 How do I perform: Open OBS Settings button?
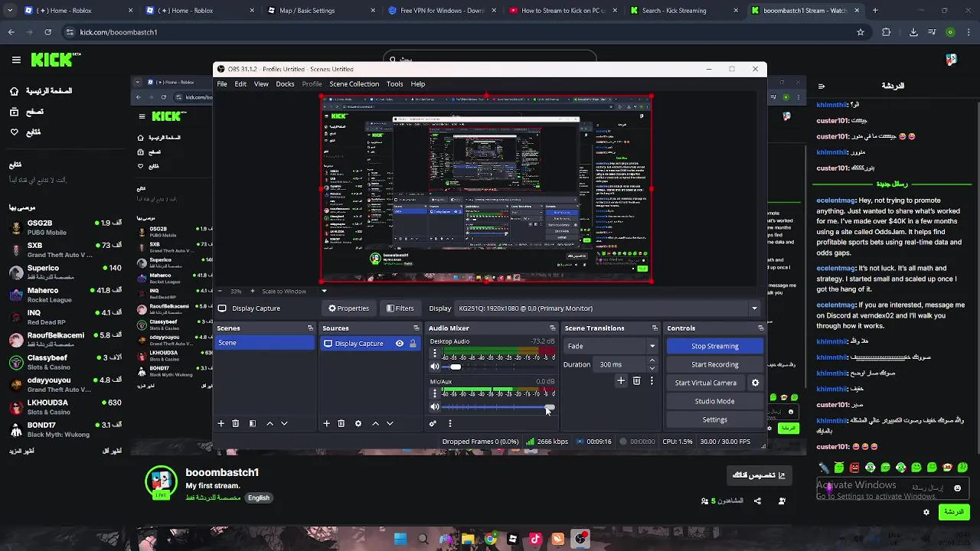(714, 419)
